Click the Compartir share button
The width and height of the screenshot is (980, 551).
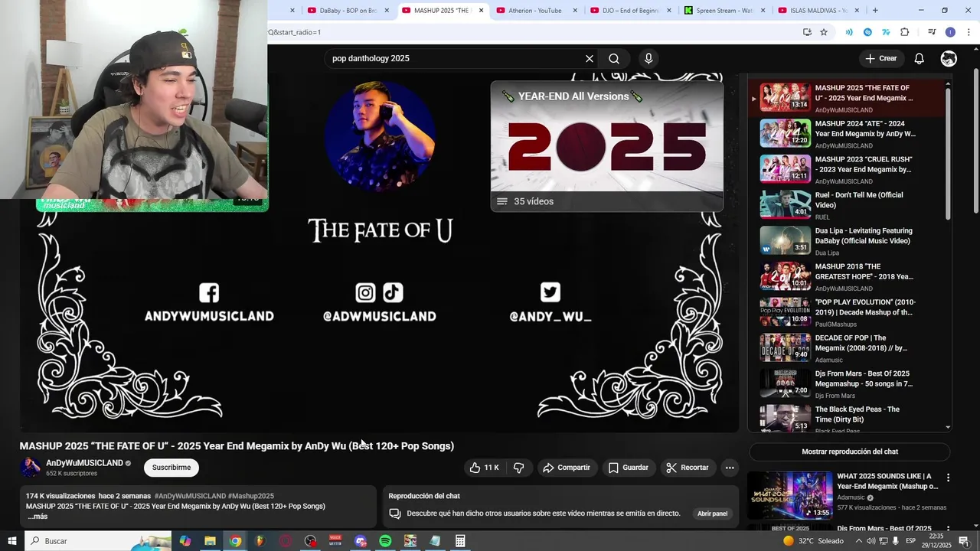566,468
